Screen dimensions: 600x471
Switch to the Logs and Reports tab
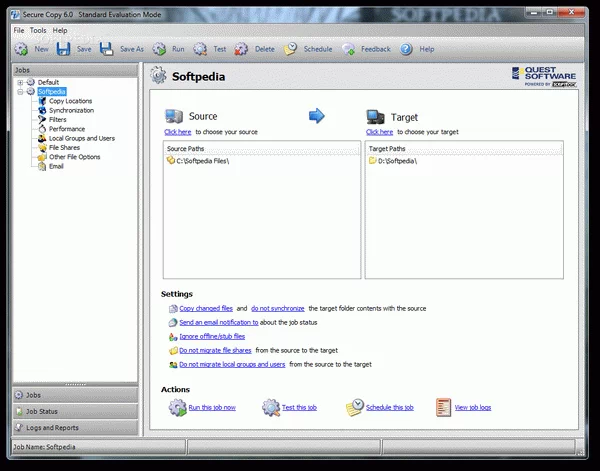[x=75, y=428]
